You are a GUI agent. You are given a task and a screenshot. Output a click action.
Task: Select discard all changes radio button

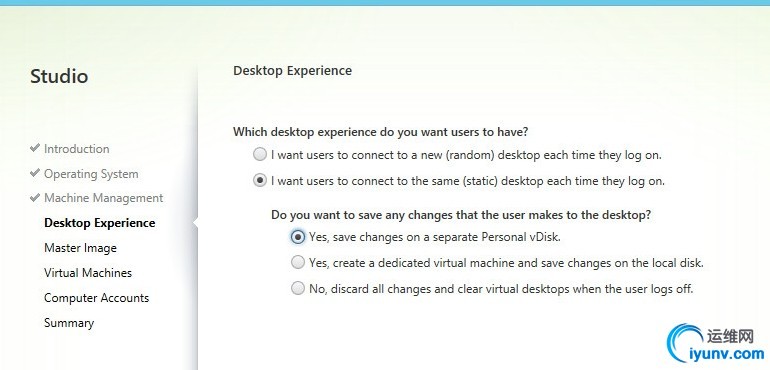[x=298, y=288]
